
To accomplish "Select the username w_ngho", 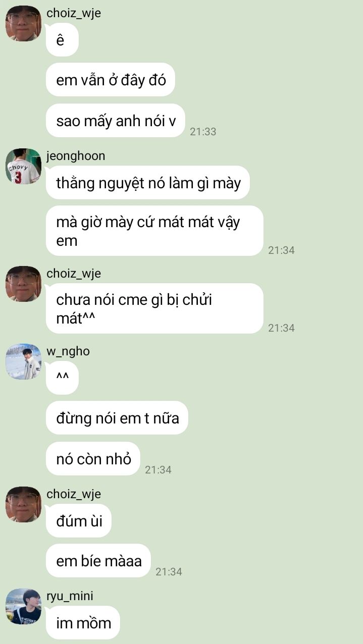I will 68,351.
